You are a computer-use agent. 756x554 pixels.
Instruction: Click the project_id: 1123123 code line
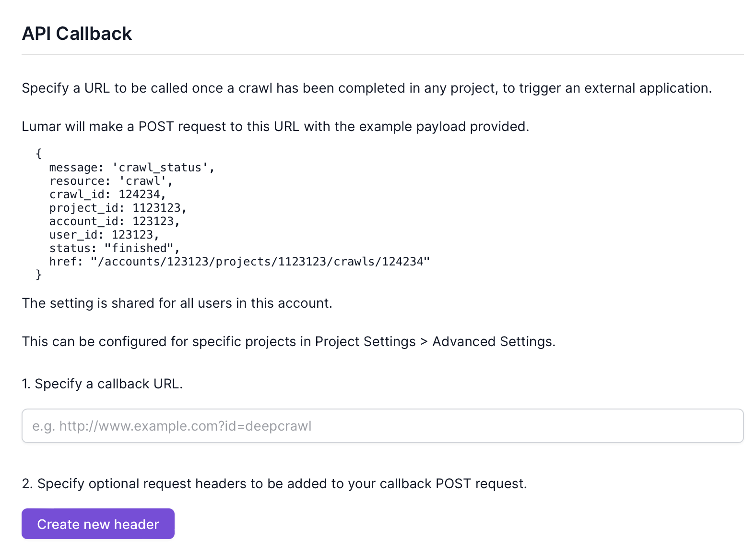point(118,208)
